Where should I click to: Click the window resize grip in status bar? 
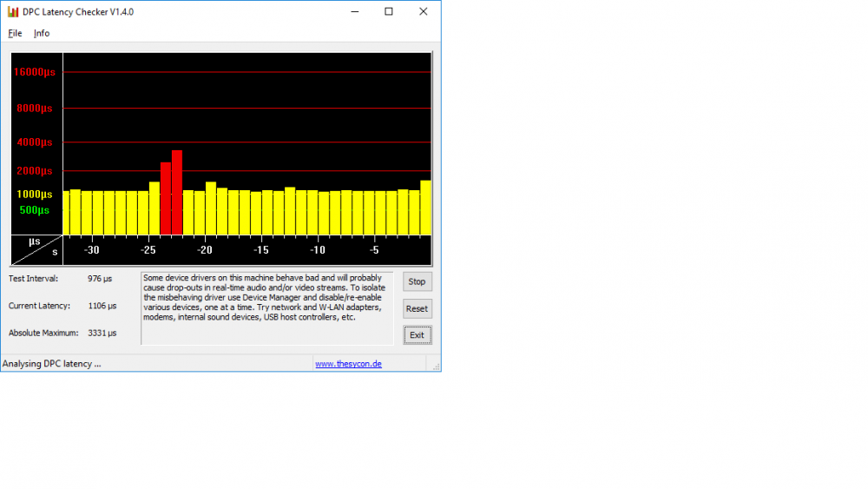point(436,366)
